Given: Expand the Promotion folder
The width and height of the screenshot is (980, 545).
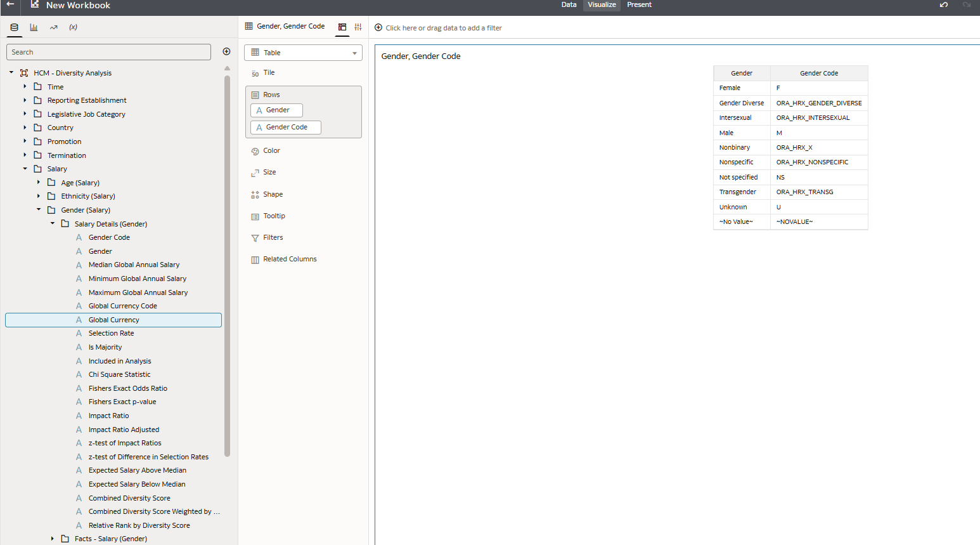Looking at the screenshot, I should pyautogui.click(x=25, y=141).
